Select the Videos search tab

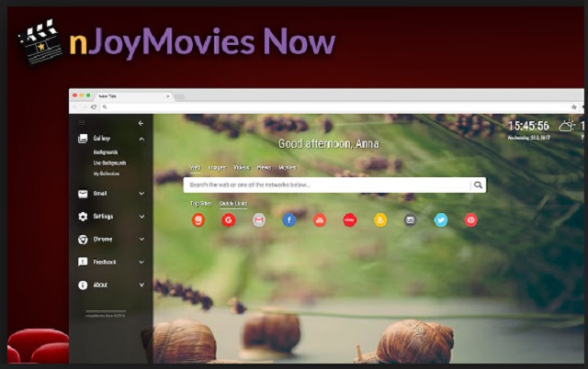coord(242,167)
